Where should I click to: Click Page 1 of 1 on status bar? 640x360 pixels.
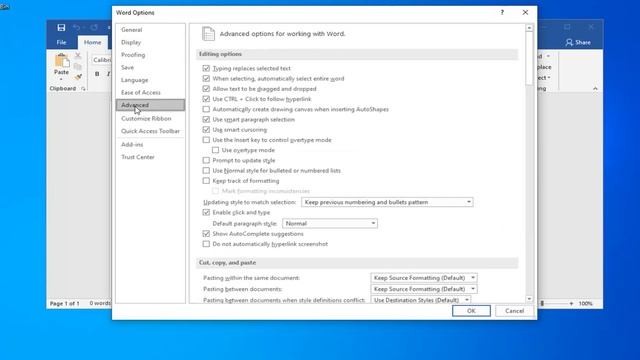64,303
